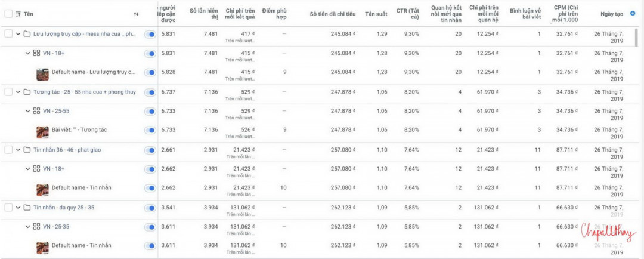This screenshot has height=259, width=644.
Task: Click the blue plus add-column icon
Action: pyautogui.click(x=633, y=14)
